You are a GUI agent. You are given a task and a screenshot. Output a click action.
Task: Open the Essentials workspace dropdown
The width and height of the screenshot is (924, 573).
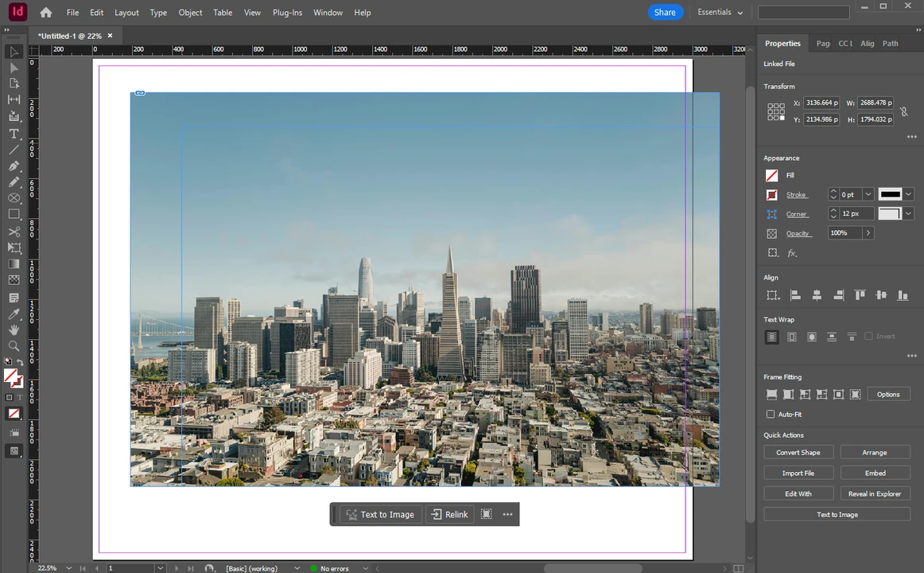point(720,13)
